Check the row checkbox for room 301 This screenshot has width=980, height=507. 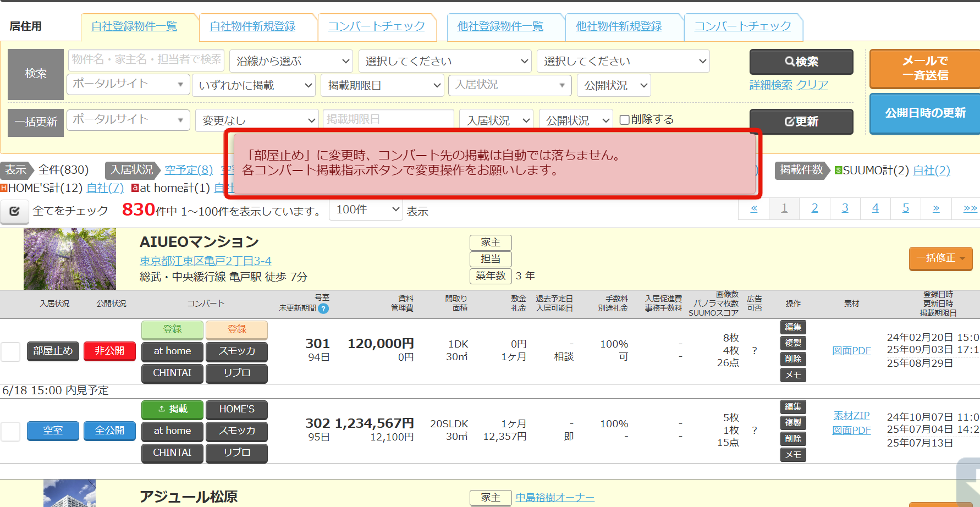pos(10,351)
